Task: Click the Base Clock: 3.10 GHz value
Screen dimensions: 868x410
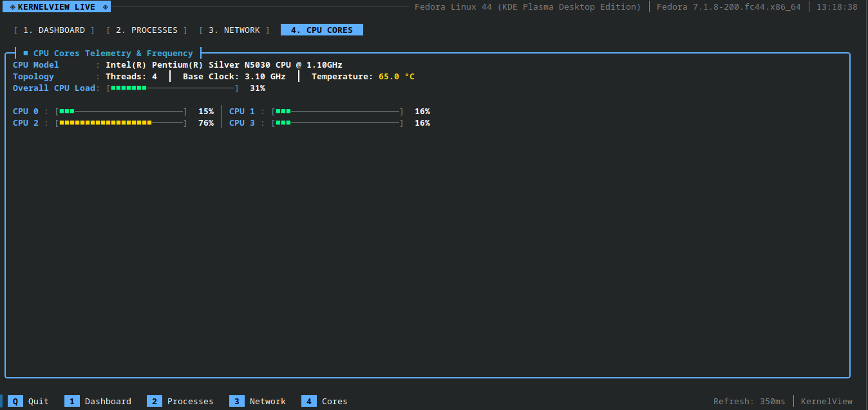Action: pos(234,77)
